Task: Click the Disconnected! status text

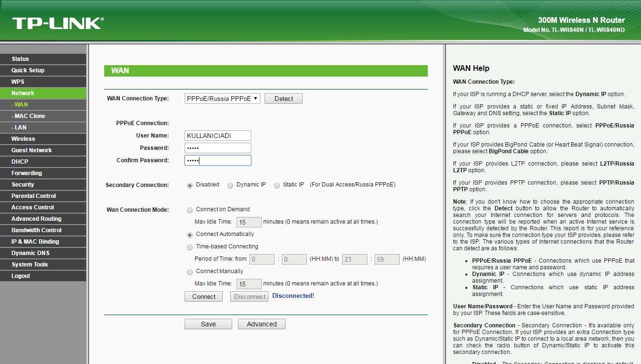Action: click(x=293, y=296)
